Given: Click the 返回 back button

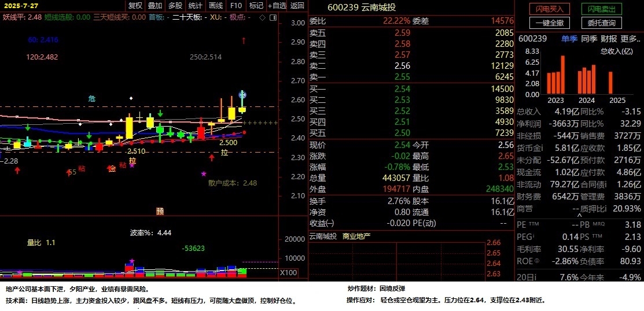Looking at the screenshot, I should pyautogui.click(x=297, y=5).
